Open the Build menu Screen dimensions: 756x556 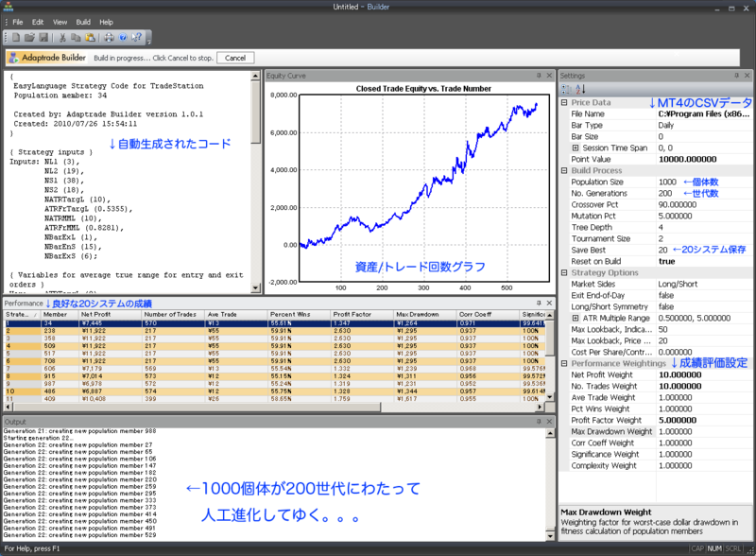tap(83, 22)
